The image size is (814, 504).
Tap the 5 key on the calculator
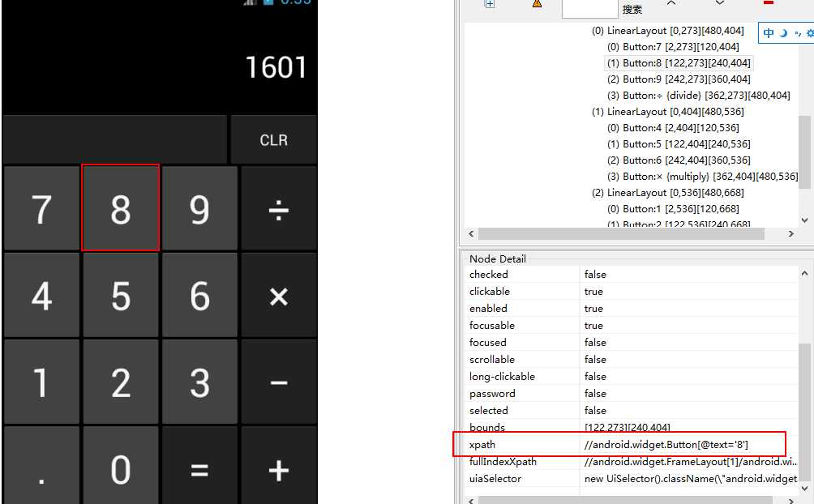pyautogui.click(x=121, y=295)
